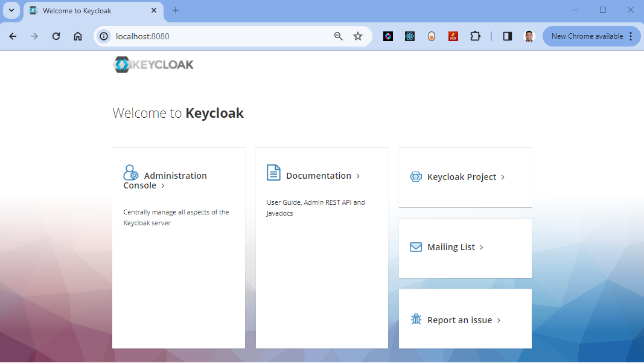Open the orange round extension icon
This screenshot has height=363, width=644.
(x=432, y=36)
